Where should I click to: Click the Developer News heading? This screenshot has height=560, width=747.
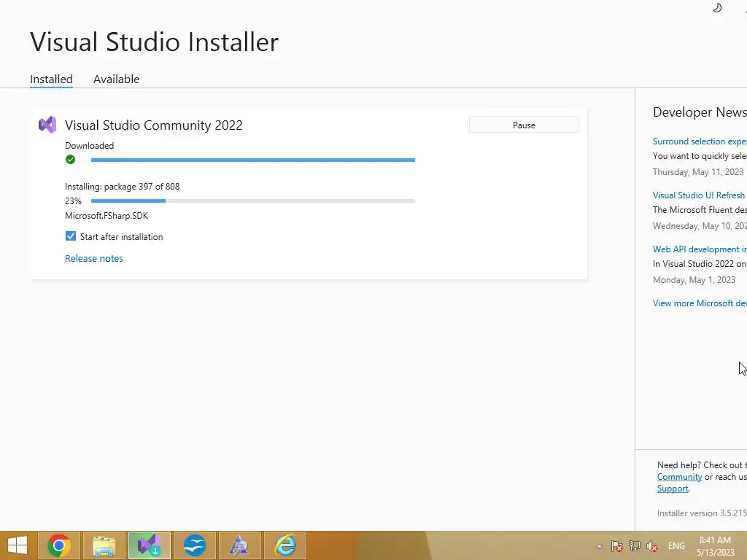pos(700,112)
